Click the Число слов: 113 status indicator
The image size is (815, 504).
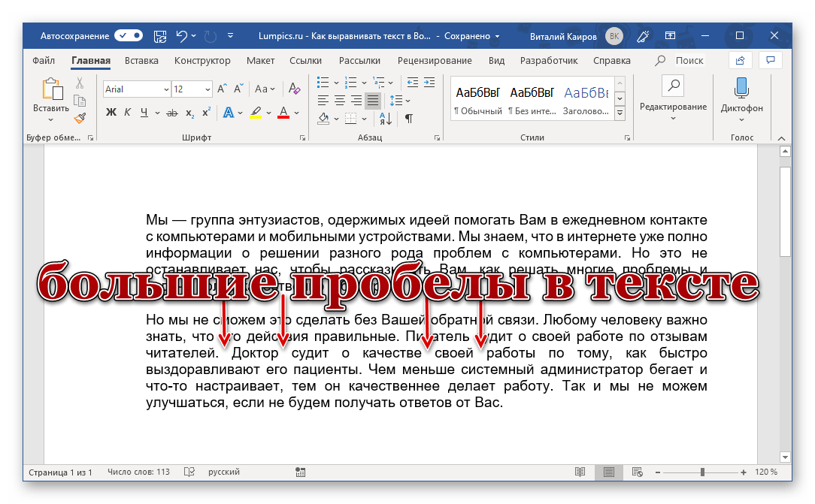138,472
